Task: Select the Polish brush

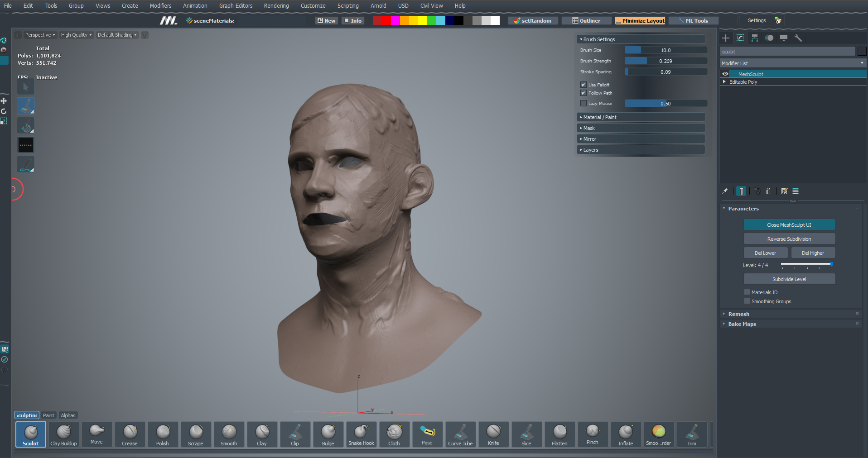Action: point(163,434)
